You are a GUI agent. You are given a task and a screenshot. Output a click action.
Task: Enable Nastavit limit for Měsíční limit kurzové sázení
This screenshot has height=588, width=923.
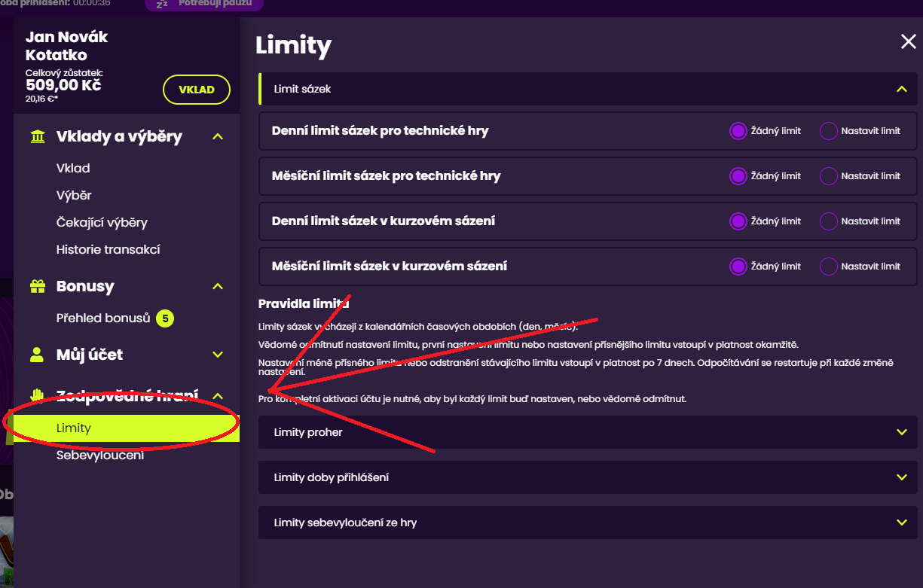pyautogui.click(x=828, y=267)
